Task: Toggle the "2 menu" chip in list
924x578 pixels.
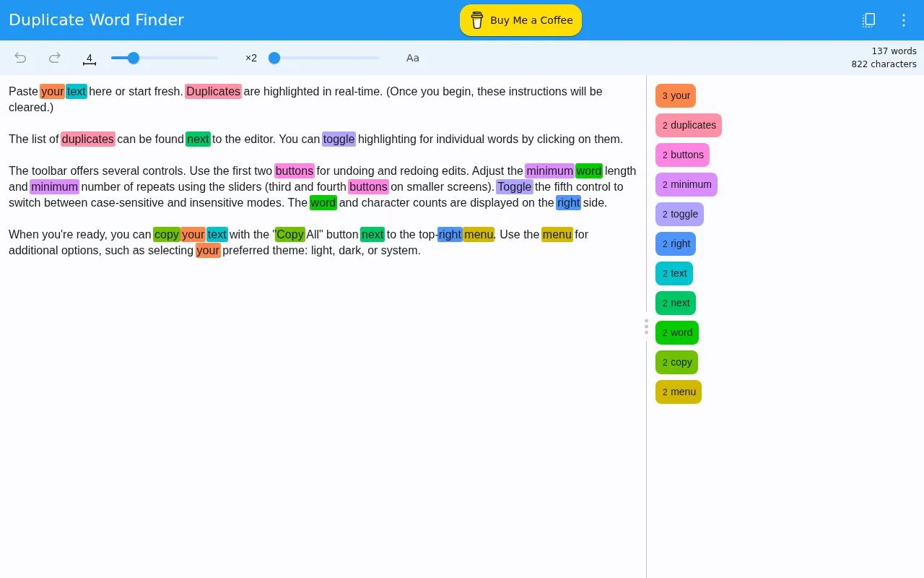Action: [x=679, y=392]
